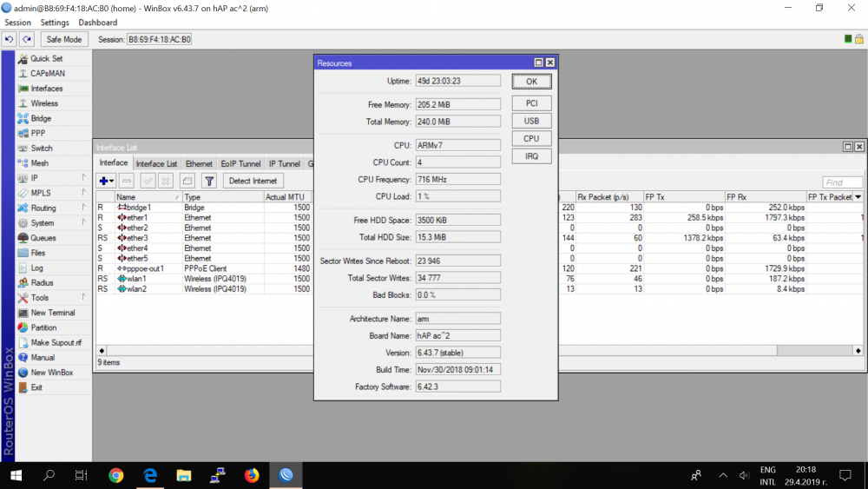Click OK in the Resources dialog
The height and width of the screenshot is (489, 868).
coord(531,81)
